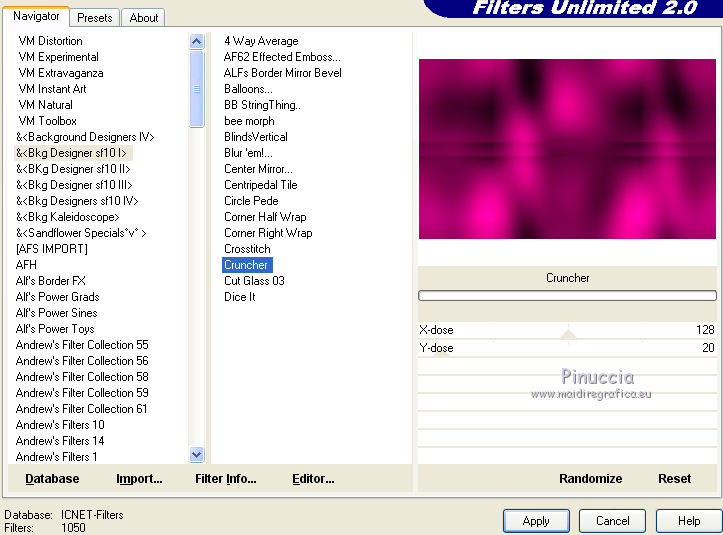Click the magenta filter preview image
The height and width of the screenshot is (535, 723).
pyautogui.click(x=567, y=149)
